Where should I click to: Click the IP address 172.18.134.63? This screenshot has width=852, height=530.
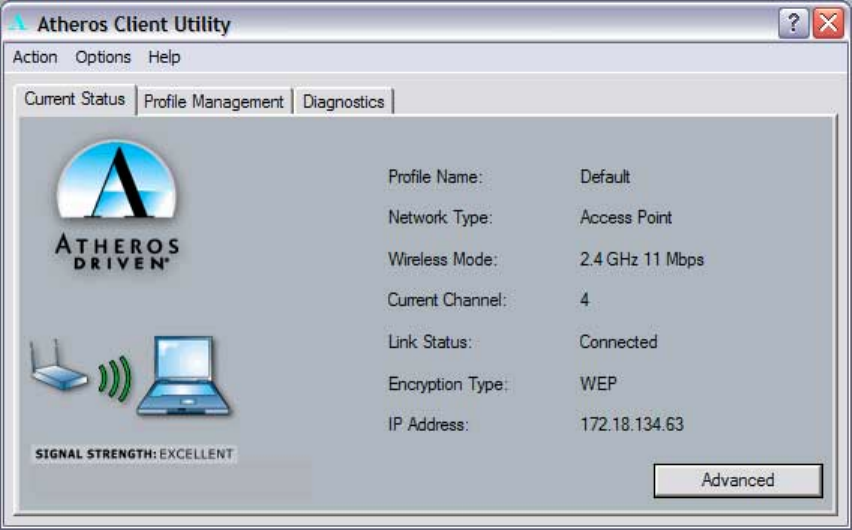pyautogui.click(x=632, y=425)
